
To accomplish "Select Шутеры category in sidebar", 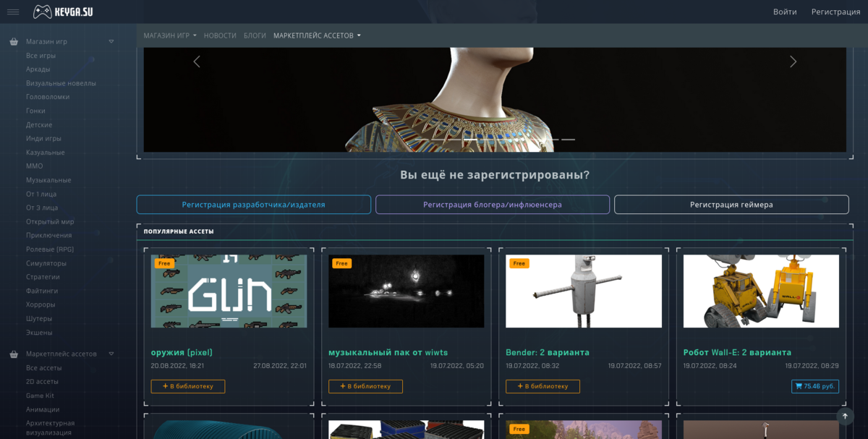I will tap(39, 319).
